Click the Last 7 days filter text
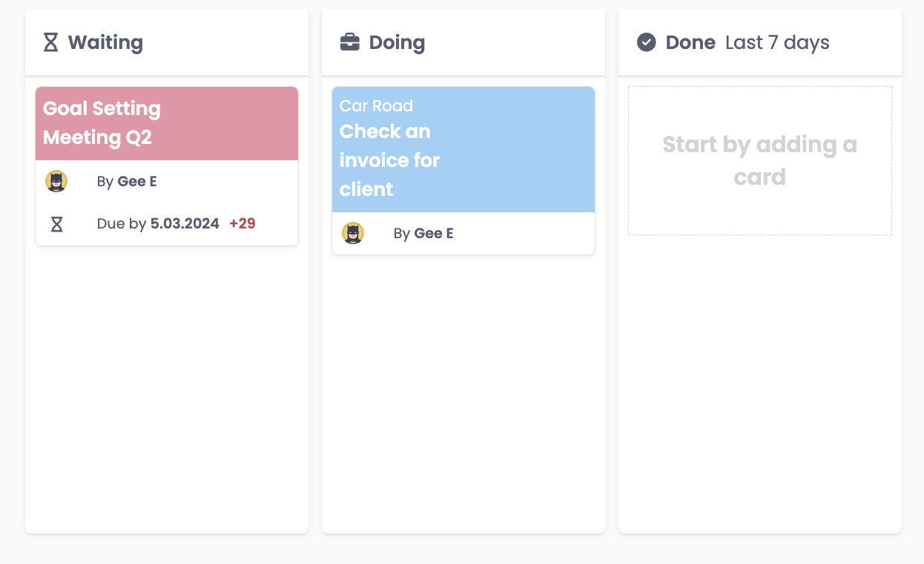The height and width of the screenshot is (564, 924). tap(777, 42)
